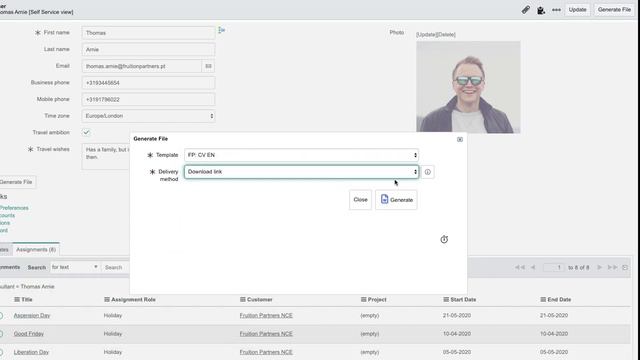Image resolution: width=640 pixels, height=360 pixels.
Task: Click the Generate File button below form
Action: pos(16,182)
